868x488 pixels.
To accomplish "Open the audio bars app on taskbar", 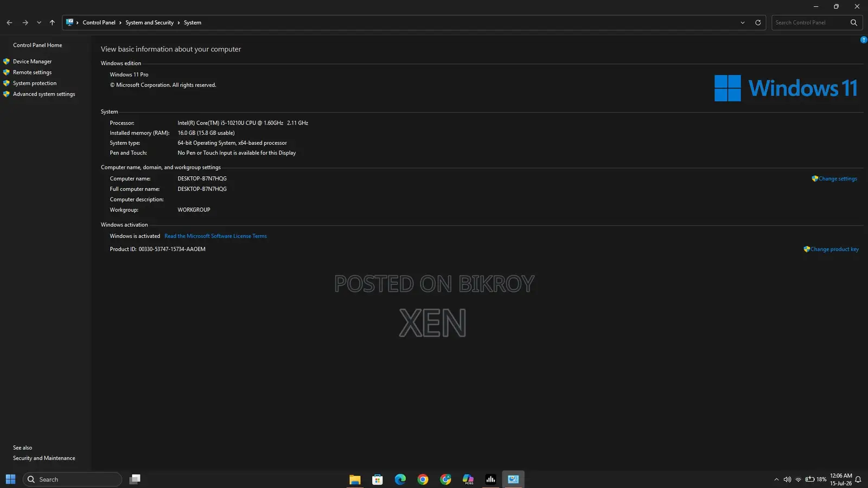I will 490,479.
